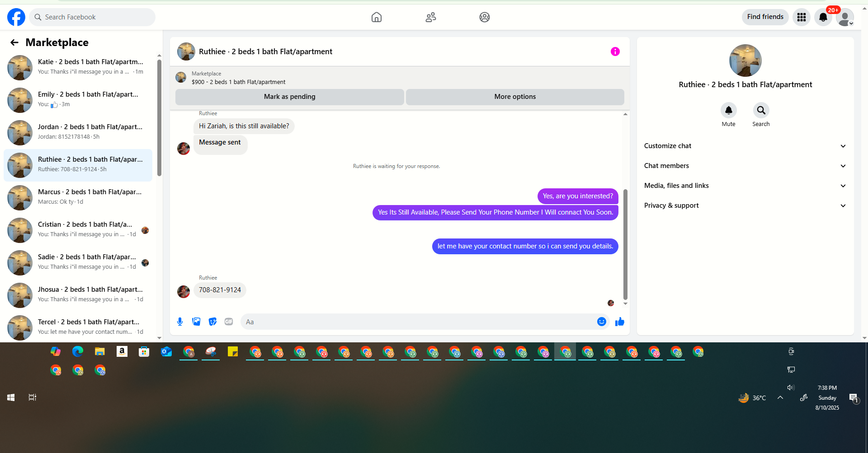Screen dimensions: 868x453
Task: Open the GIF picker icon
Action: (229, 322)
